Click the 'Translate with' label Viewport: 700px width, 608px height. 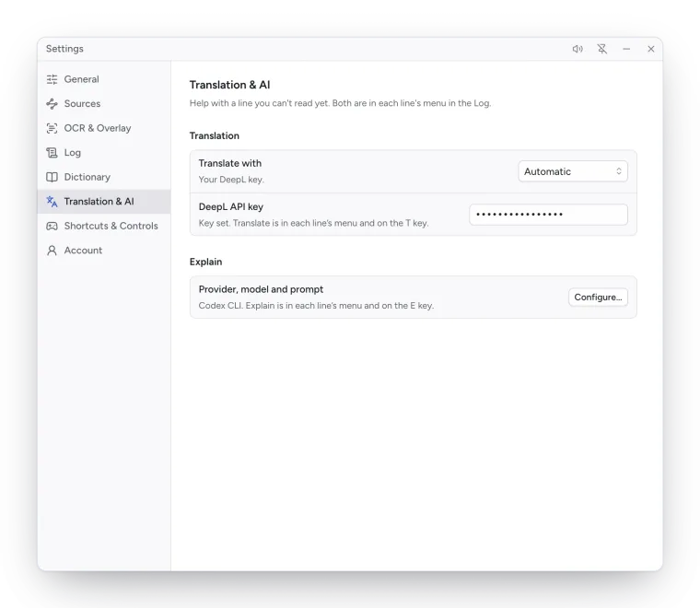(230, 163)
